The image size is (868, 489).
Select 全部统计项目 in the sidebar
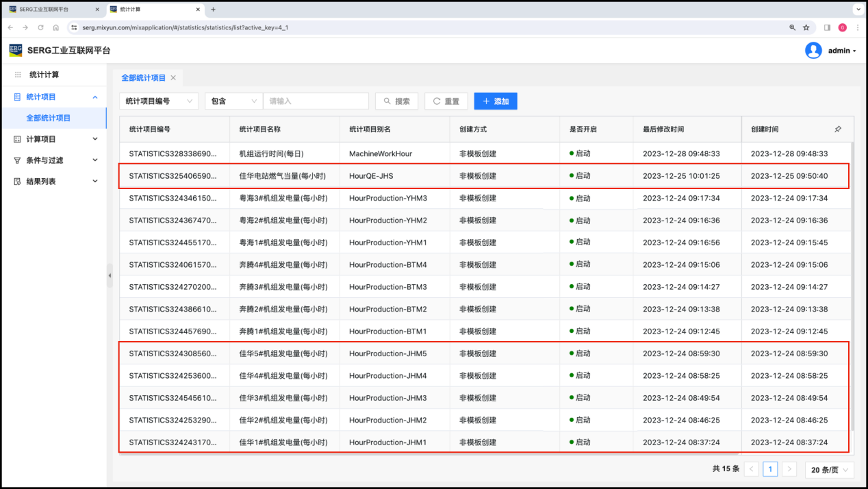(x=49, y=118)
